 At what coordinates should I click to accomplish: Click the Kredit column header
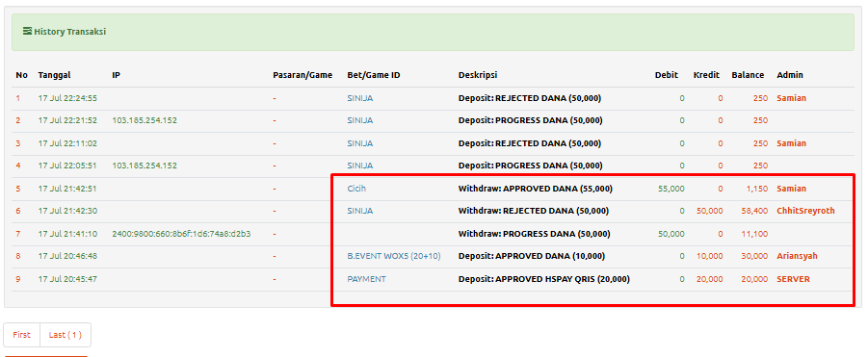coord(706,75)
